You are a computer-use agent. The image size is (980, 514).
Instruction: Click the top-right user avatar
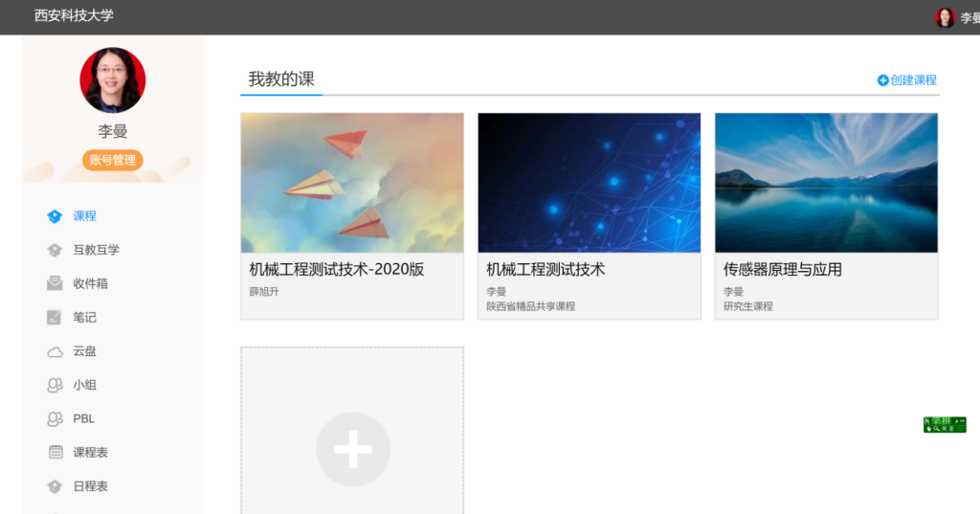coord(945,17)
